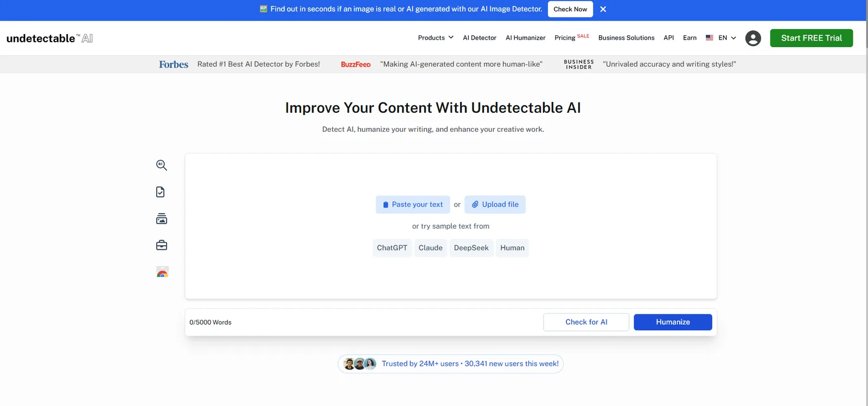The height and width of the screenshot is (406, 868).
Task: Open the user account avatar icon
Action: [753, 38]
